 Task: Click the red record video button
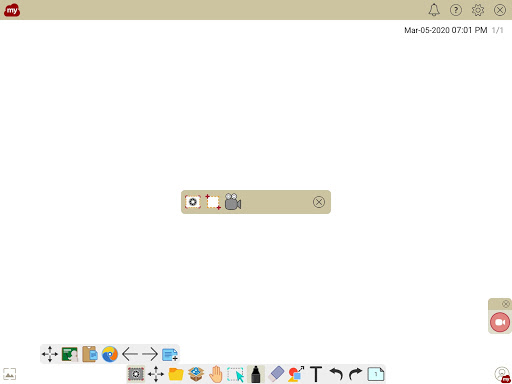pos(500,322)
